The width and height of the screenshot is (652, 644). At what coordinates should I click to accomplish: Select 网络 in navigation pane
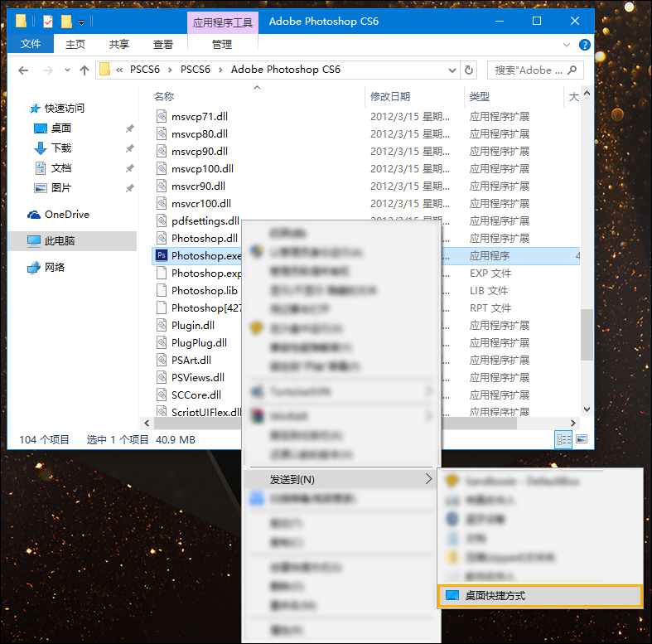46,268
